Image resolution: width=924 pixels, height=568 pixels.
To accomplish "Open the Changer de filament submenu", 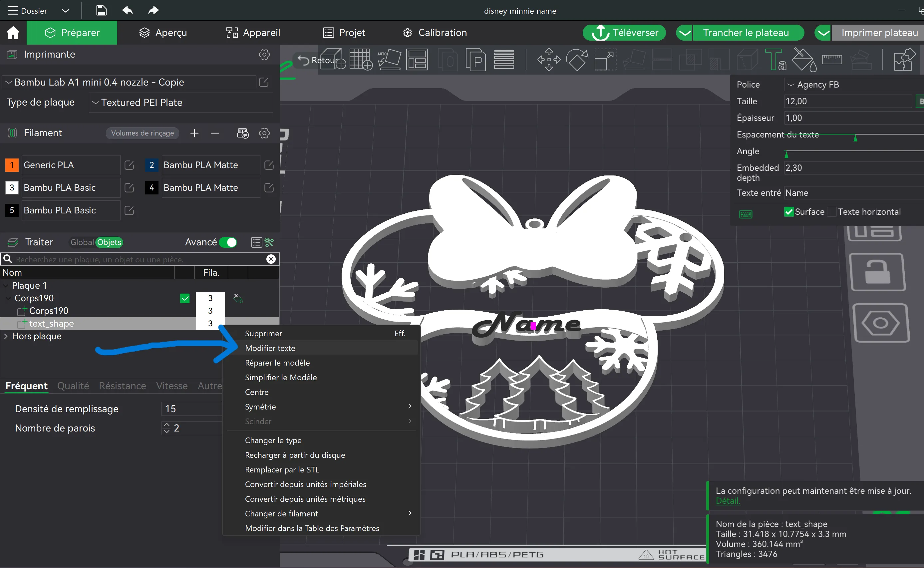I will tap(322, 513).
